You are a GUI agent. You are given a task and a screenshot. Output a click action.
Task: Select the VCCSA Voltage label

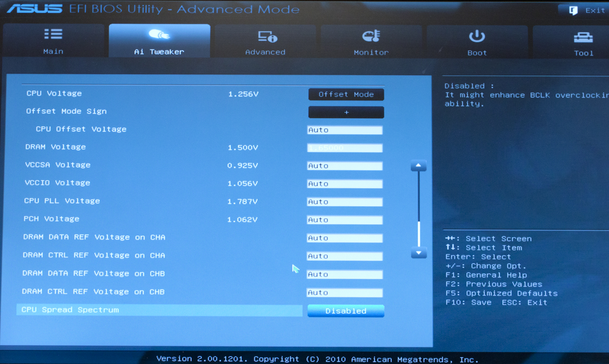click(x=58, y=165)
